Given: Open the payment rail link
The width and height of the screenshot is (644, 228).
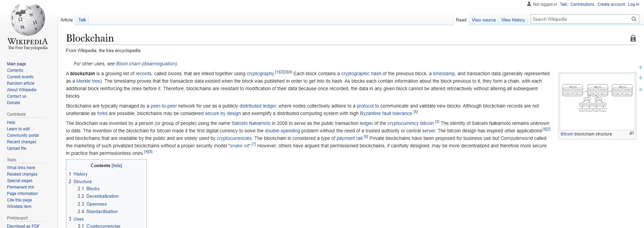Looking at the screenshot, I should point(349,138).
